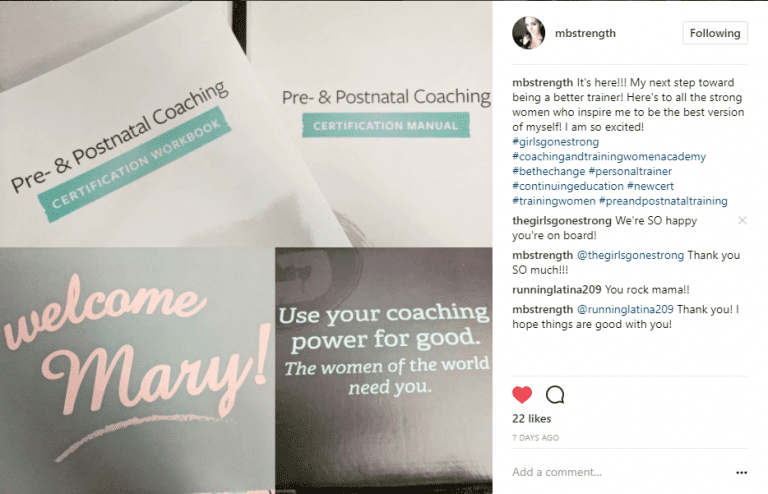The image size is (768, 494).
Task: Open the #personaltrainer hashtag
Action: tap(630, 171)
